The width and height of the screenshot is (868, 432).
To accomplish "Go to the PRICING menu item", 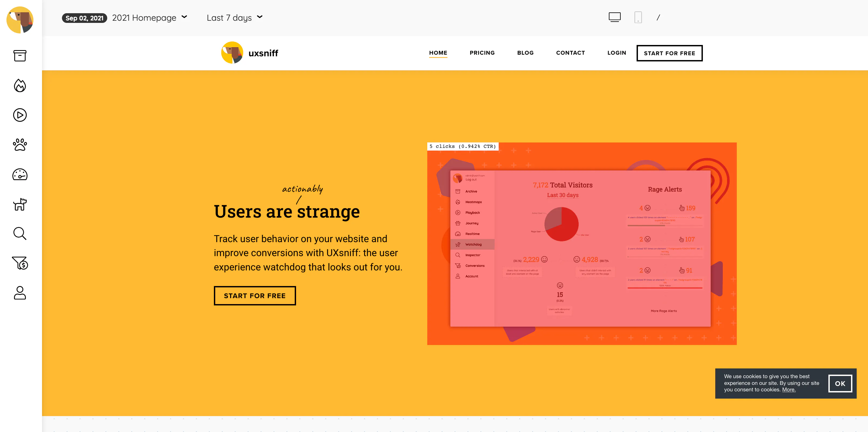I will click(482, 53).
